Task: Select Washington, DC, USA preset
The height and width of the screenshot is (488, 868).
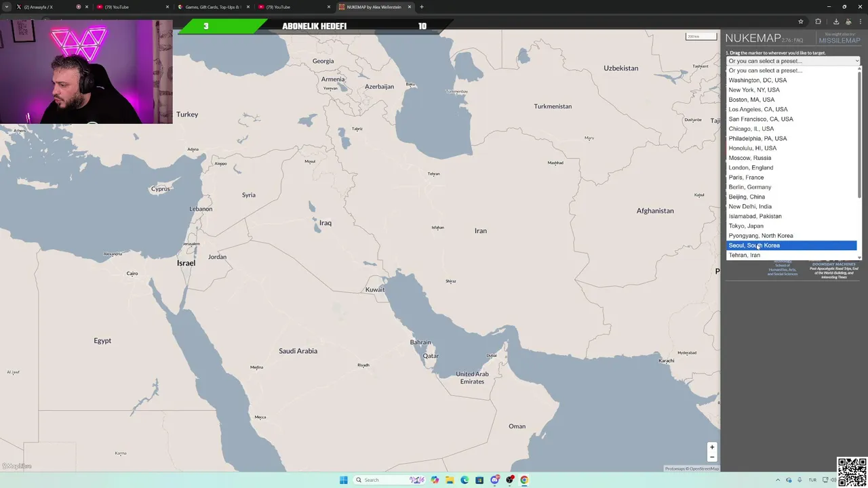Action: 791,80
